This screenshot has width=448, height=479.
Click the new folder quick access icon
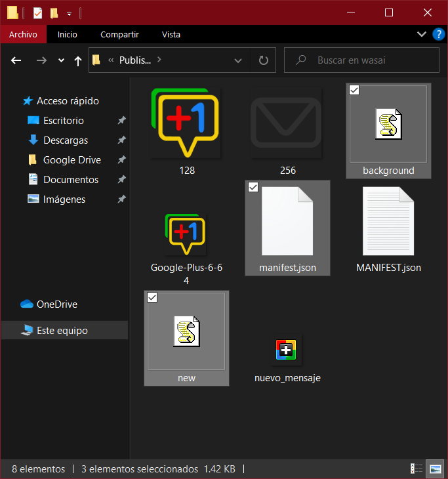click(54, 13)
